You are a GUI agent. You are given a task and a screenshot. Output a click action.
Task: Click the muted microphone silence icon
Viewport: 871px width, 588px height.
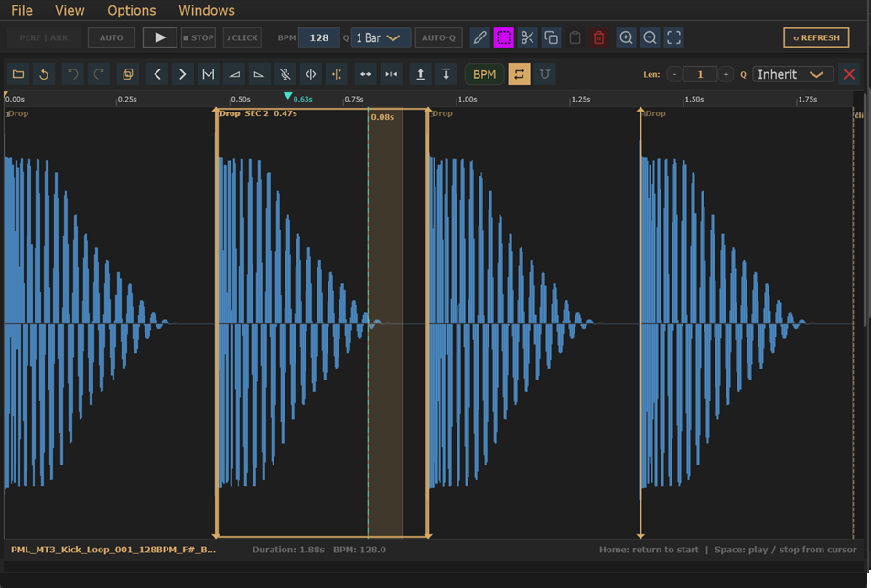tap(285, 74)
